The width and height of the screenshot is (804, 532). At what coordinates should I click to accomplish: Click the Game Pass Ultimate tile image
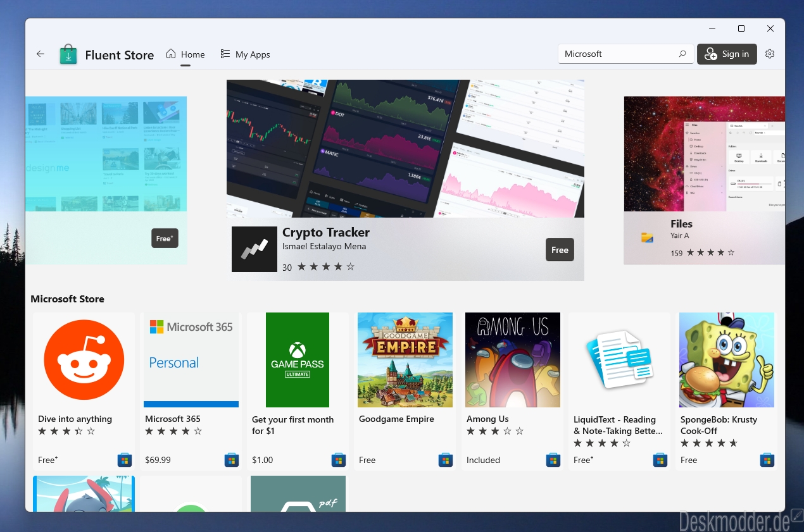point(298,360)
